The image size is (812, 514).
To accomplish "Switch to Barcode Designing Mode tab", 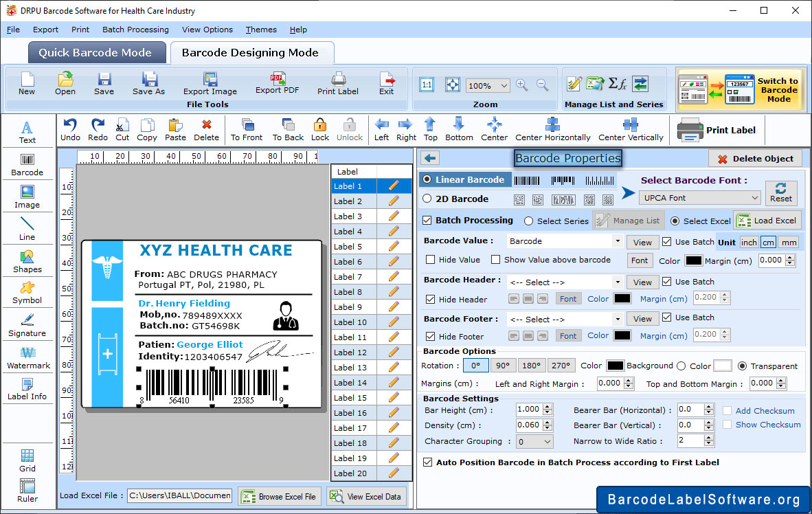I will (251, 53).
